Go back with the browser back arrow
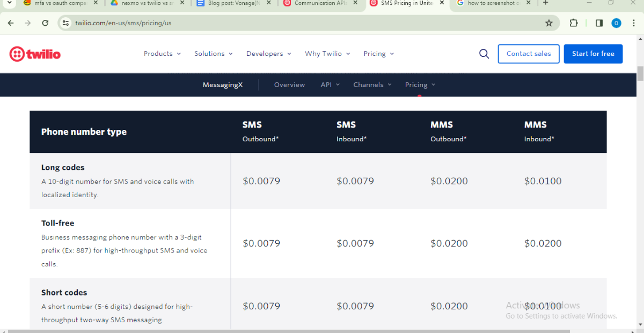Image resolution: width=644 pixels, height=333 pixels. click(11, 23)
